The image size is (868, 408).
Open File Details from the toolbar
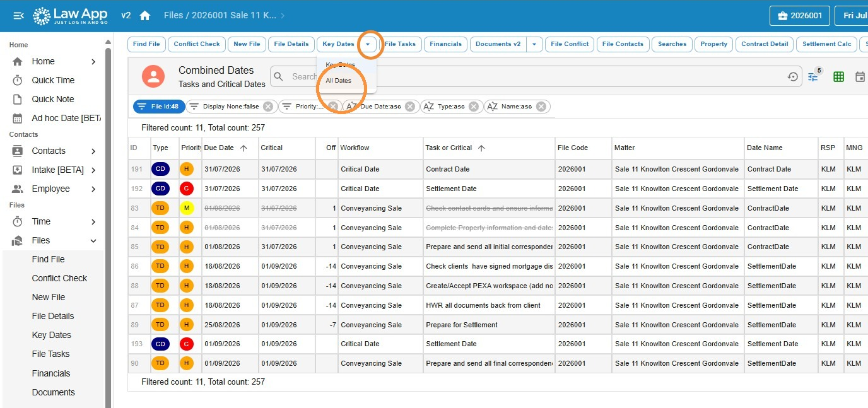point(291,44)
